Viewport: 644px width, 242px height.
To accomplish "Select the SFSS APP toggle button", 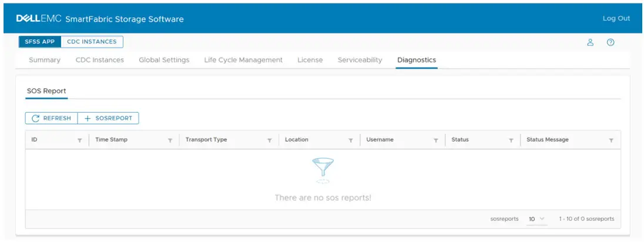I will click(40, 42).
